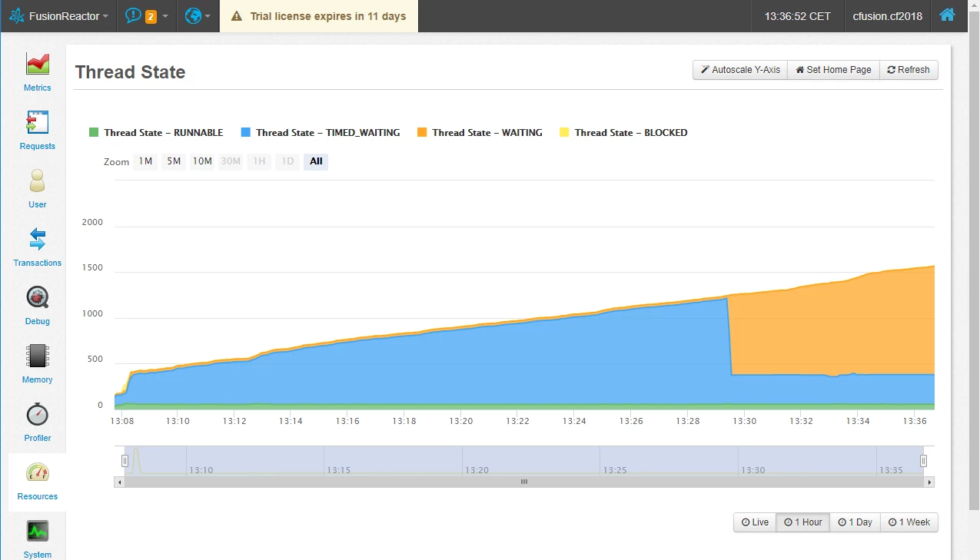Go to home via house icon
This screenshot has width=980, height=560.
point(947,15)
